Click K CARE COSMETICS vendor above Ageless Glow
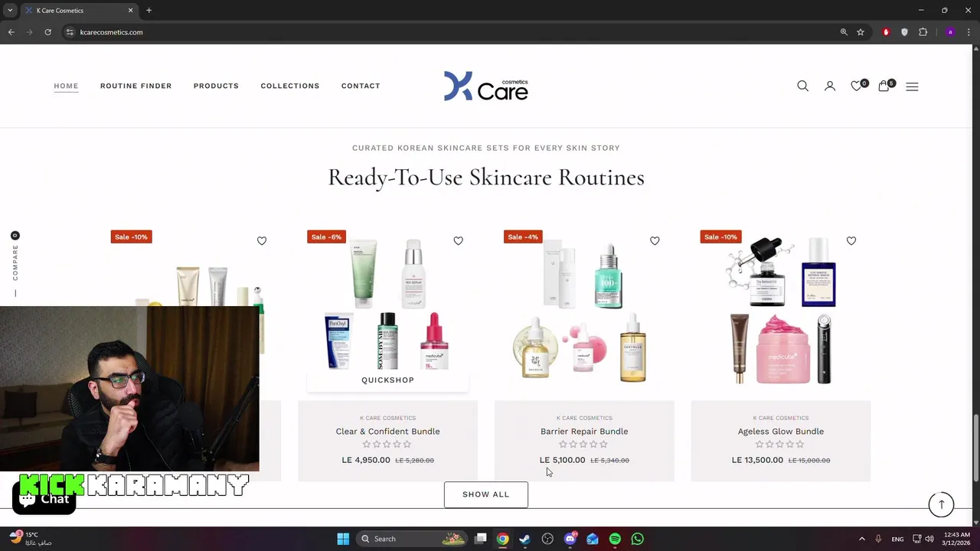Image resolution: width=980 pixels, height=551 pixels. tap(781, 418)
